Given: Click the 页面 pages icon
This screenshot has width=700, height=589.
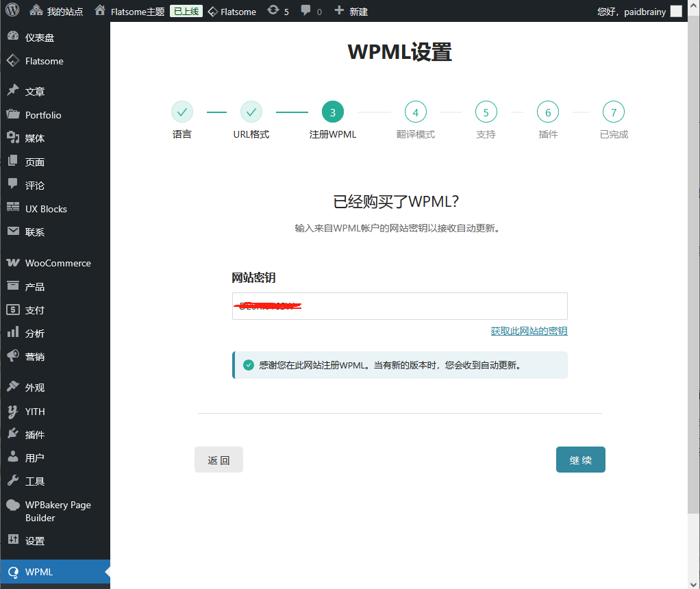Looking at the screenshot, I should click(13, 161).
